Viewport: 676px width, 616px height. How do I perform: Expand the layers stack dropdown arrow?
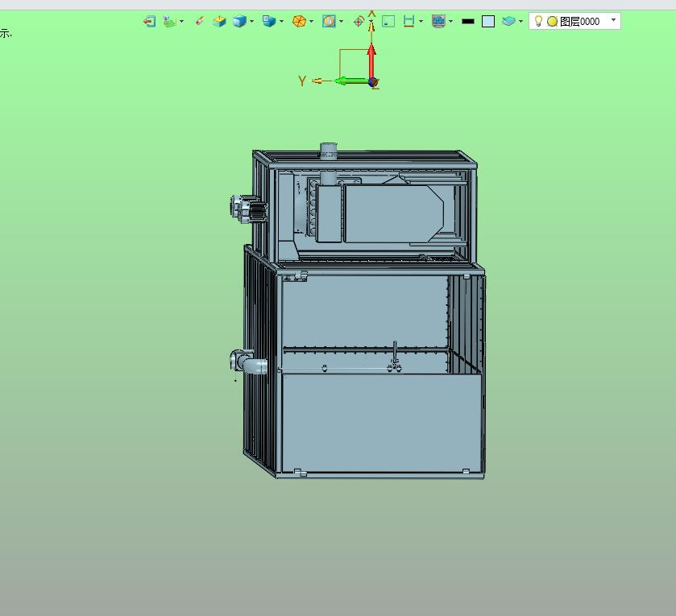coord(520,21)
